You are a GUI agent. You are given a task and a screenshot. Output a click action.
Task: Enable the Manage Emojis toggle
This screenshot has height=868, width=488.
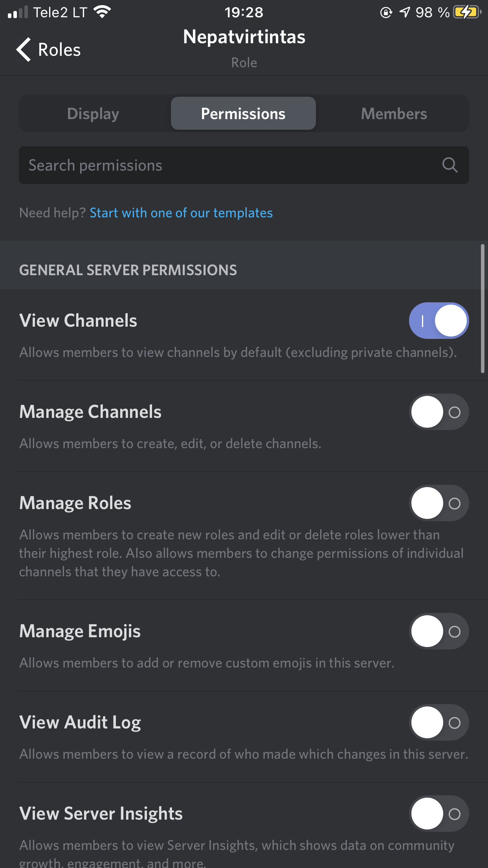pos(439,631)
